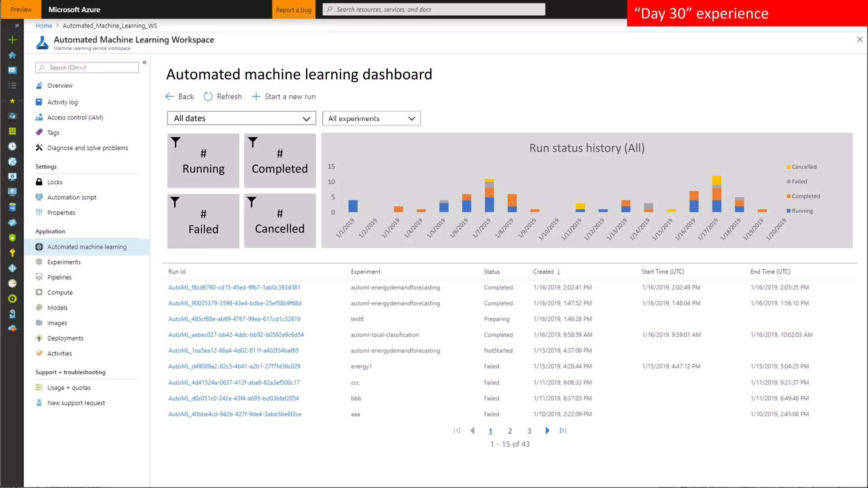This screenshot has height=488, width=868.
Task: Close the workspace blade with X
Action: 860,39
